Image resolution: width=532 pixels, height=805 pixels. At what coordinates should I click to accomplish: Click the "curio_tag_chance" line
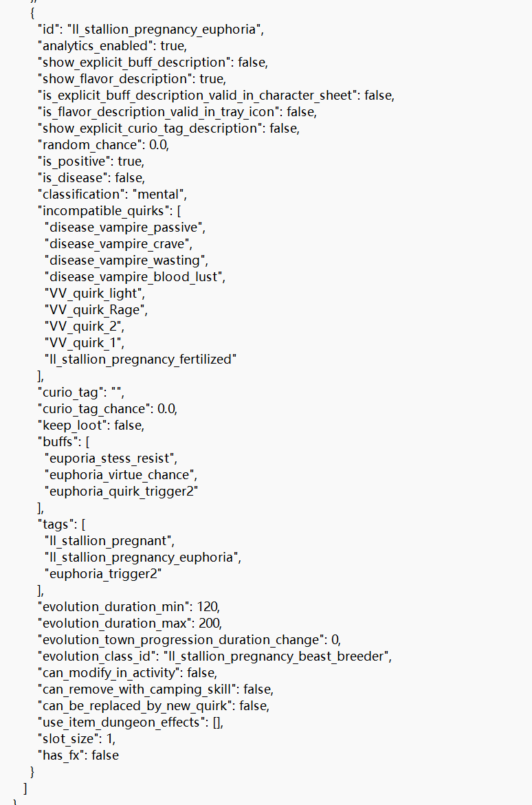[107, 408]
